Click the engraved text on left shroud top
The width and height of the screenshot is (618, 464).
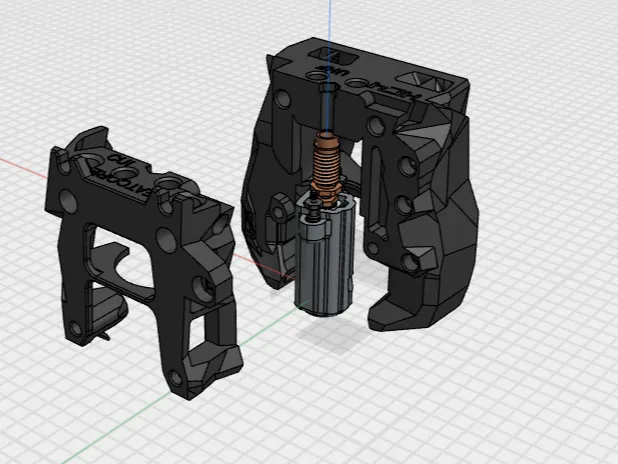[x=122, y=176]
